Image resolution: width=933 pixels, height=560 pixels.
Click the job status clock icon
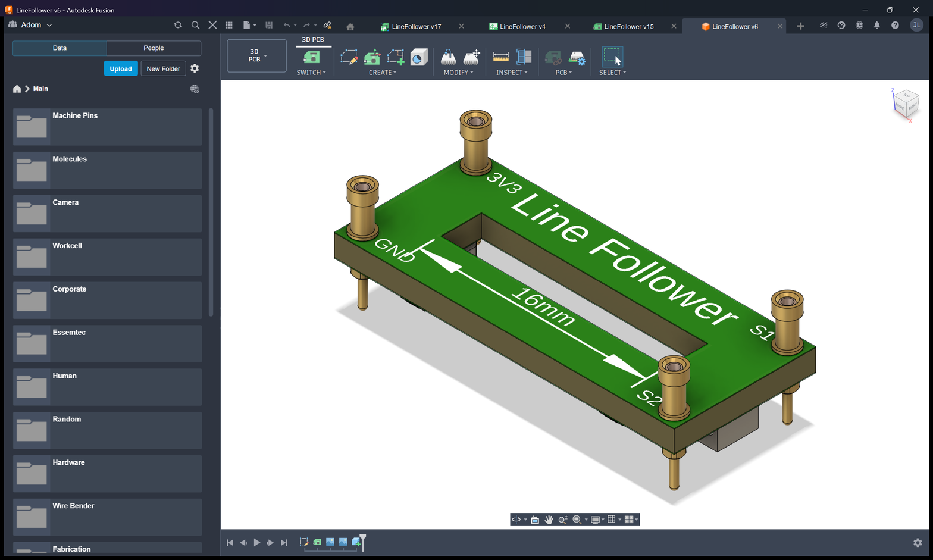pos(859,25)
